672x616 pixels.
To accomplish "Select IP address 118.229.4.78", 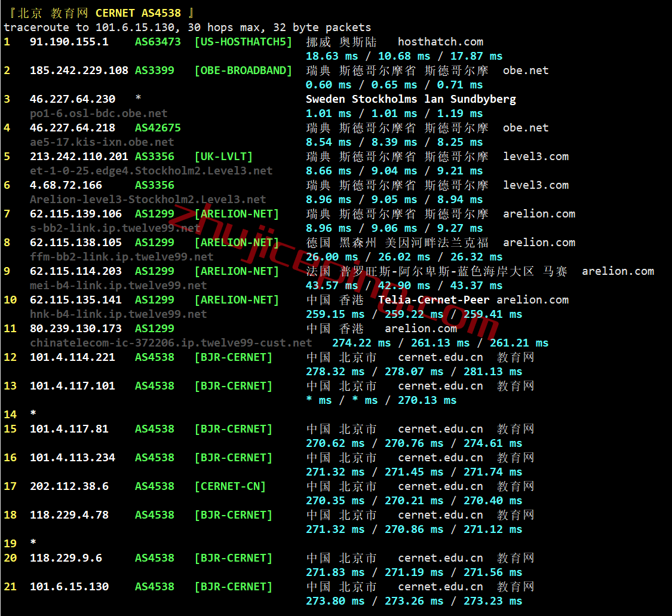I will click(x=69, y=516).
